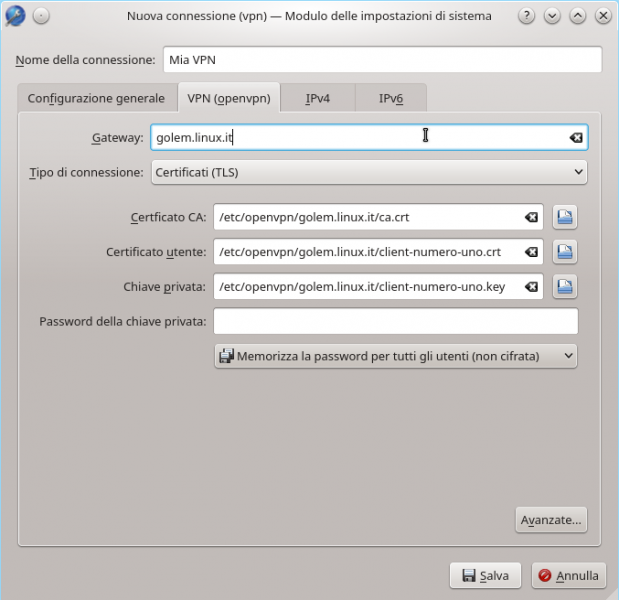Viewport: 619px width, 600px height.
Task: Clear the Certificato utente path with erase icon
Action: [x=531, y=252]
